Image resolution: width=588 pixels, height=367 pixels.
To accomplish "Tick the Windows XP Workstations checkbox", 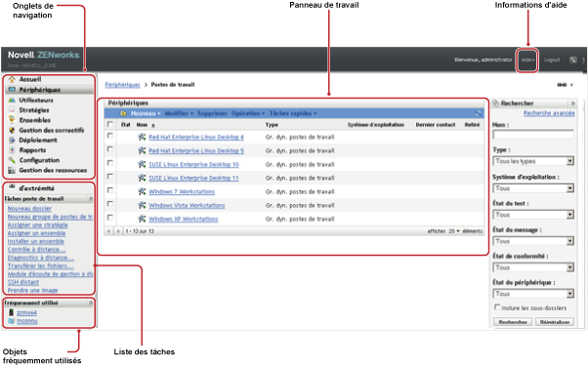I will point(109,218).
